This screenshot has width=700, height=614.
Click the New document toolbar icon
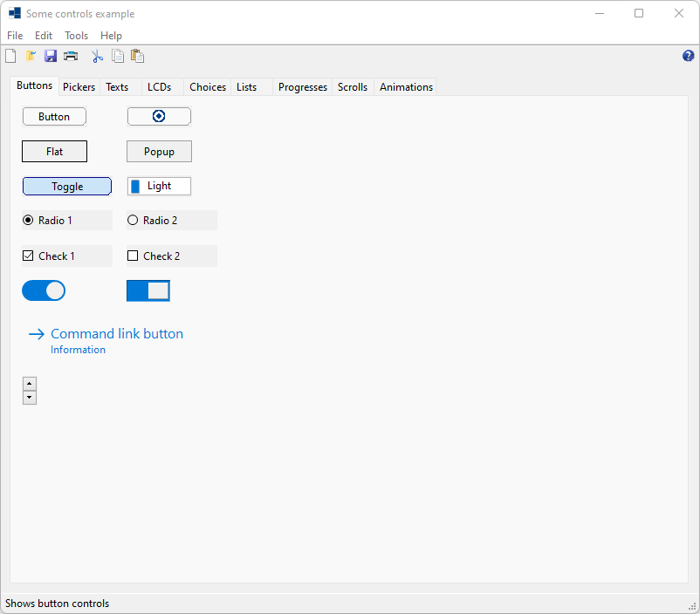pos(10,57)
